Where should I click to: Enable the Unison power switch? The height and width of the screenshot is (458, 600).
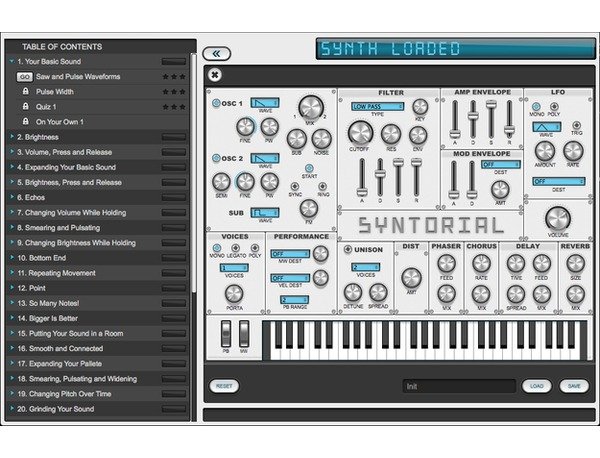[x=347, y=248]
